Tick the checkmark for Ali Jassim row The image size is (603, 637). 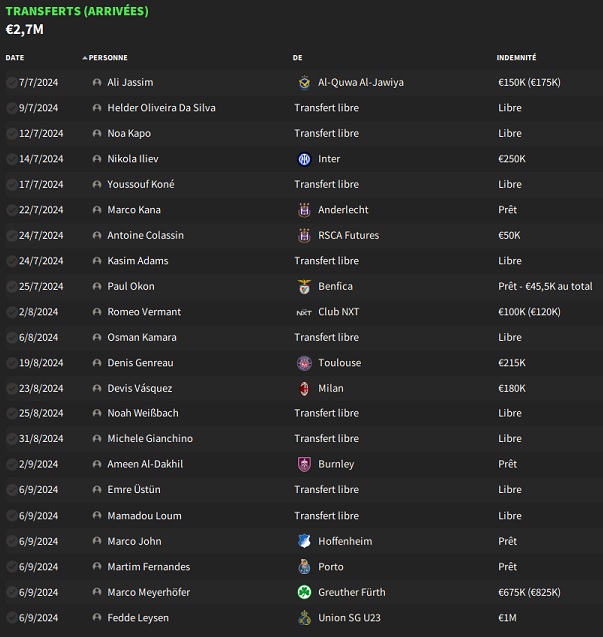click(11, 82)
